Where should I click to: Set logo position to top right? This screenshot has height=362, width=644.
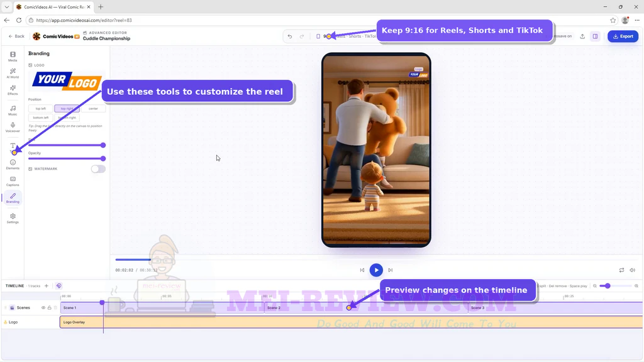coord(67,108)
